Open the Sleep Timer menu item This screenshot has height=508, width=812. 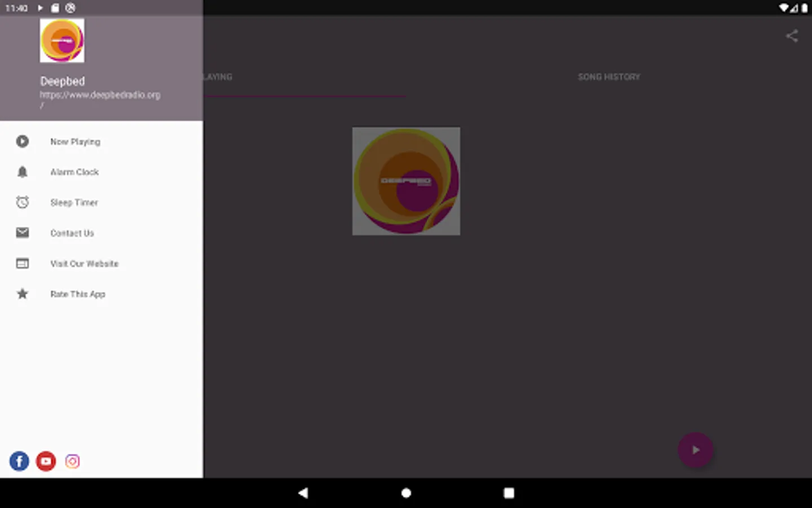pos(101,203)
